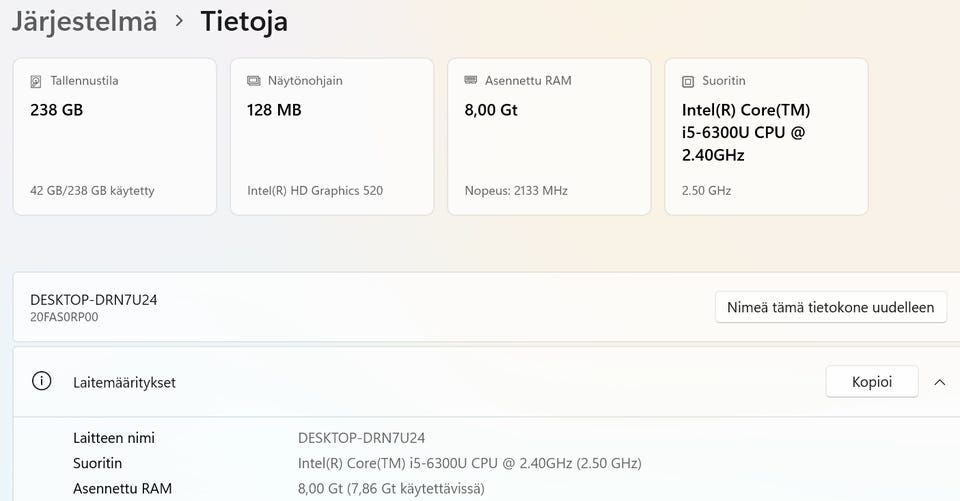Click the Intel(R) HD Graphics 520 label
This screenshot has height=501, width=960.
315,190
